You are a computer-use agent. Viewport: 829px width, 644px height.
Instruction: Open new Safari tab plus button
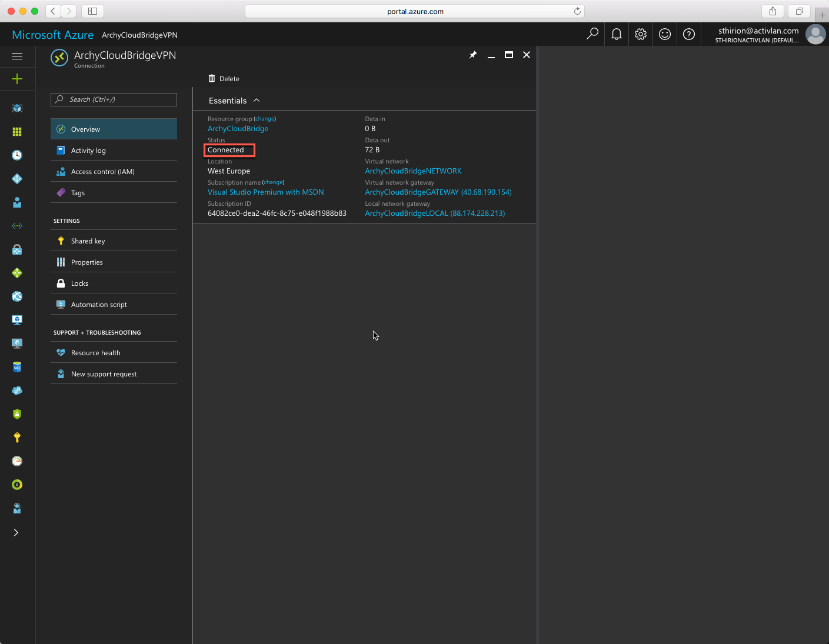[x=822, y=15]
